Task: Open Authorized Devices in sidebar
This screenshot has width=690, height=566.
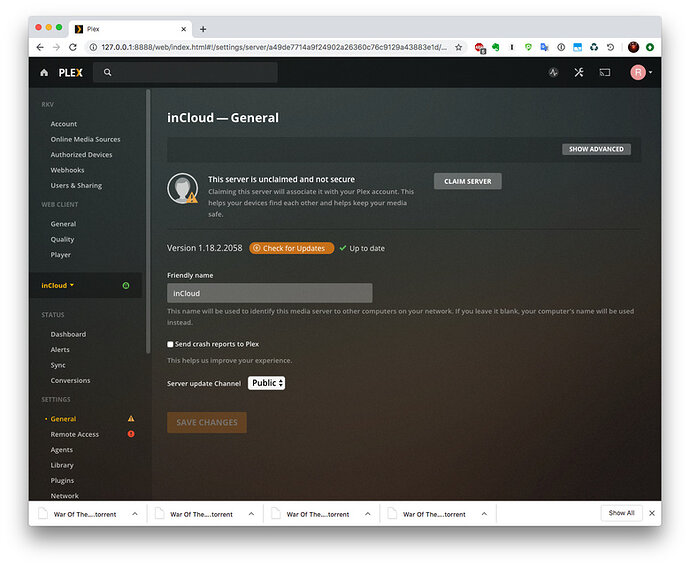Action: (81, 155)
